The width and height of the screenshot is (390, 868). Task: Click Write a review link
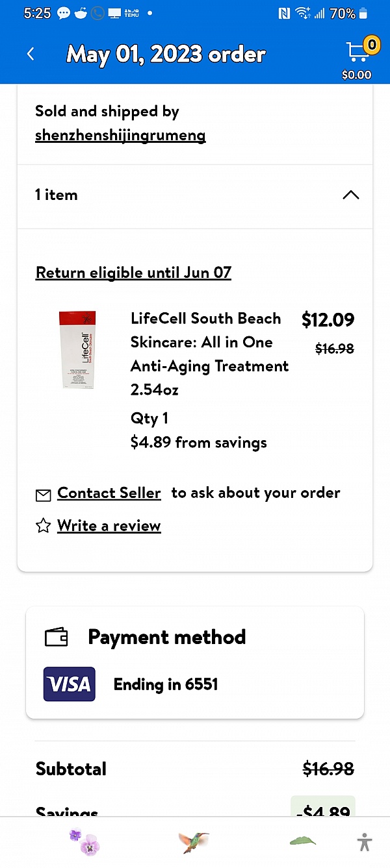point(109,526)
